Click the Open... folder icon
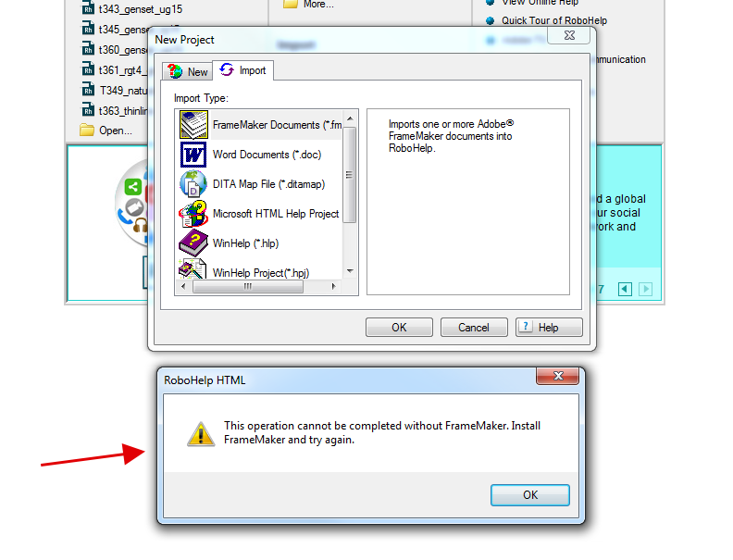The image size is (733, 560). click(x=87, y=130)
